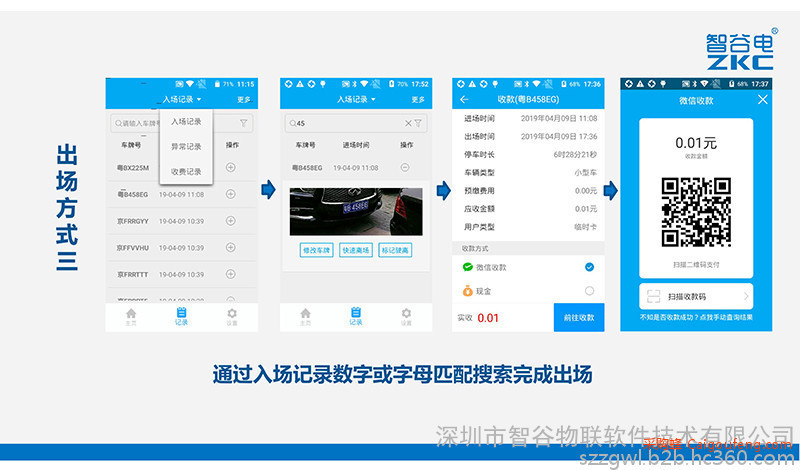Click the scan frame icon beside 扫描收款码
Viewport: 800px width, 470px height.
[x=653, y=296]
